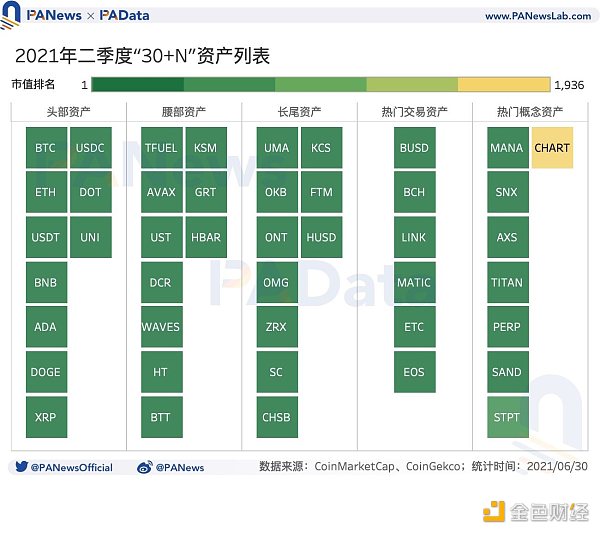Click the 金色财经 logo icon
600x533 pixels.
494,511
